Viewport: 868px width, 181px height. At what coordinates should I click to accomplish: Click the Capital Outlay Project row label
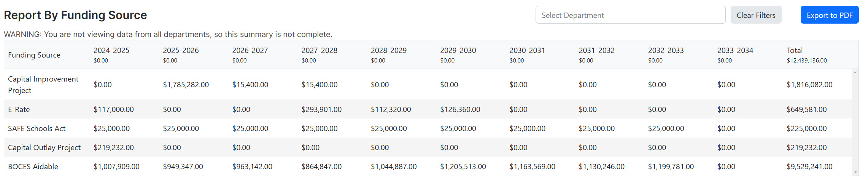click(x=44, y=147)
